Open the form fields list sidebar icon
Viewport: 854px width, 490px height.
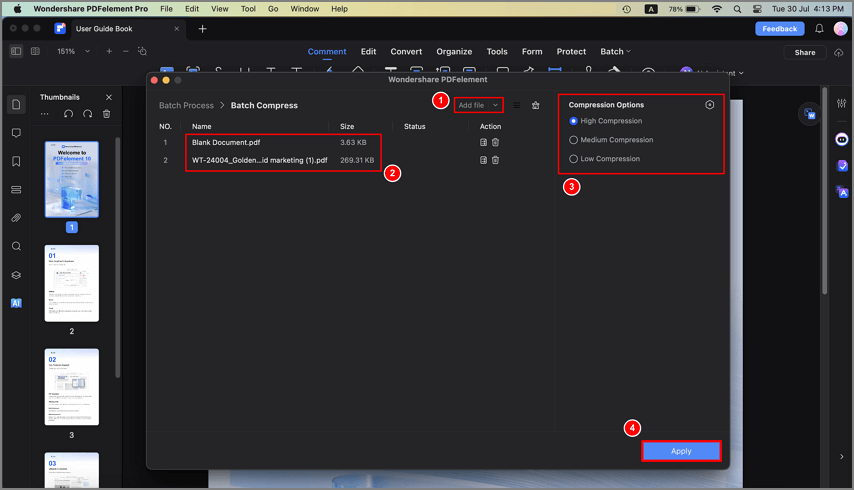point(16,189)
